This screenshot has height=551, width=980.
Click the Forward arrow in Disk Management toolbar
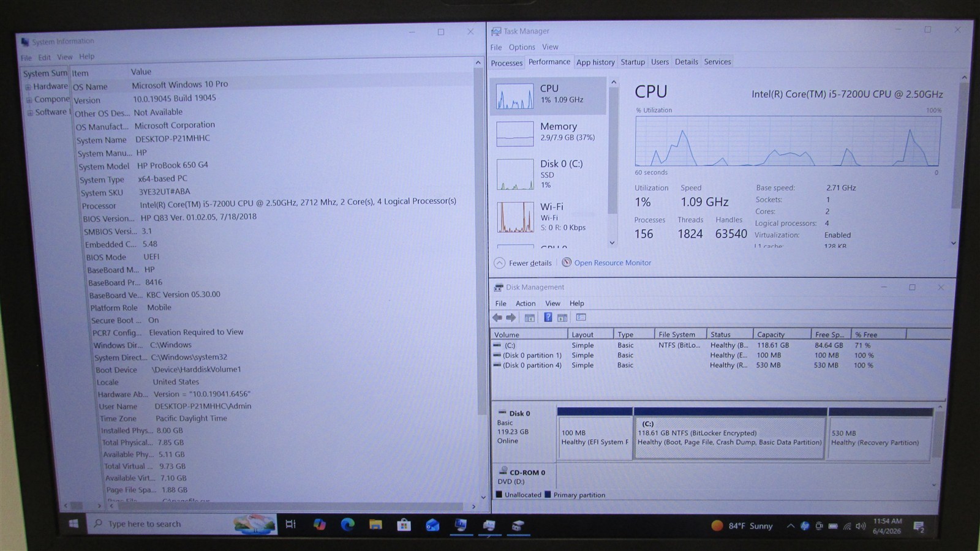pyautogui.click(x=511, y=318)
